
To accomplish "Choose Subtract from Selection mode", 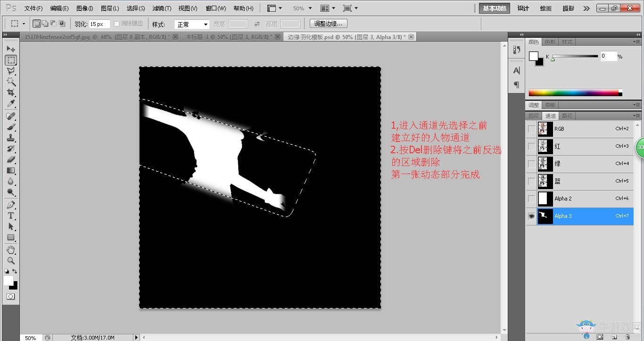I will coord(53,24).
